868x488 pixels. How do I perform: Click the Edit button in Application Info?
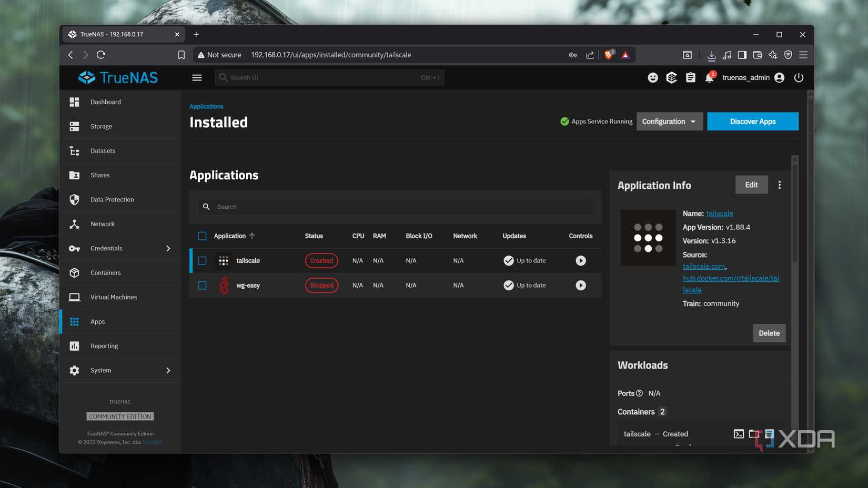point(751,185)
